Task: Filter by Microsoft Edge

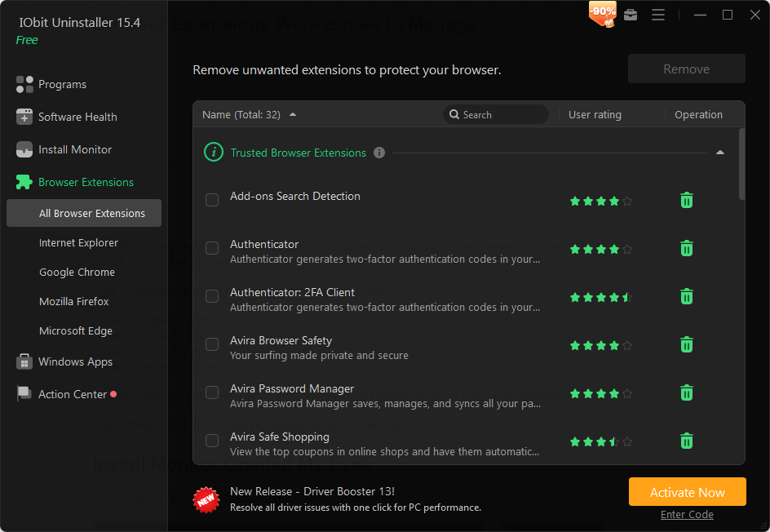Action: 76,331
